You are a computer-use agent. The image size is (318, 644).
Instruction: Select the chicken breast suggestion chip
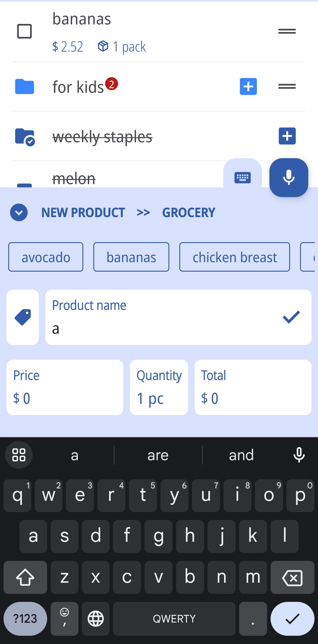pyautogui.click(x=235, y=257)
